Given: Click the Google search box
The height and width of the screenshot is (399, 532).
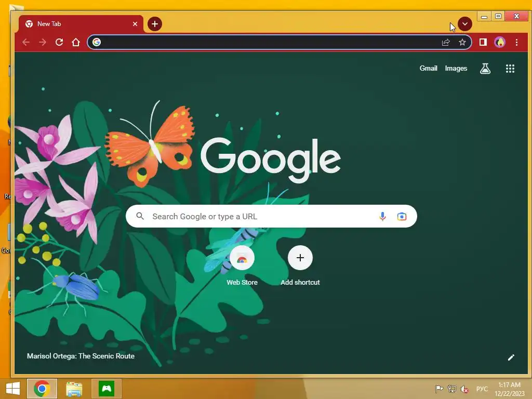Looking at the screenshot, I should 271,216.
